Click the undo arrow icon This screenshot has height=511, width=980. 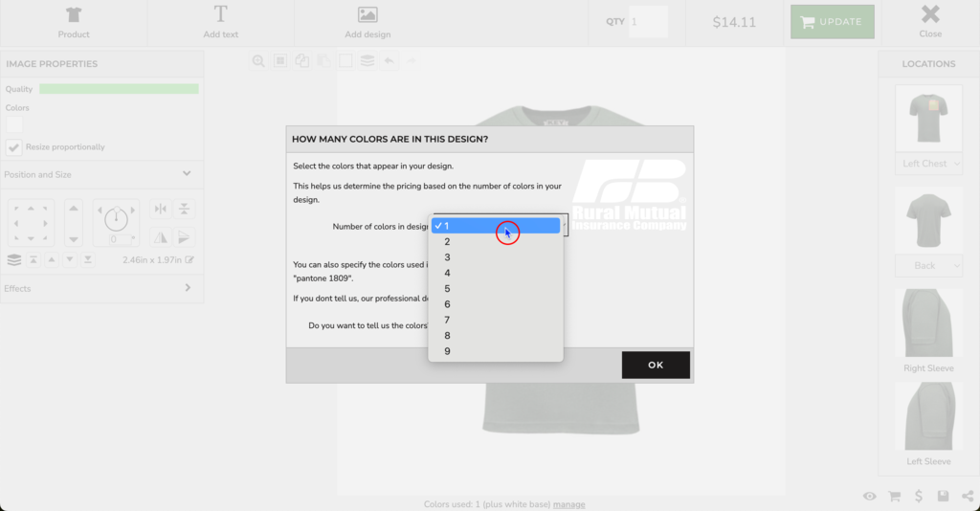(x=390, y=61)
